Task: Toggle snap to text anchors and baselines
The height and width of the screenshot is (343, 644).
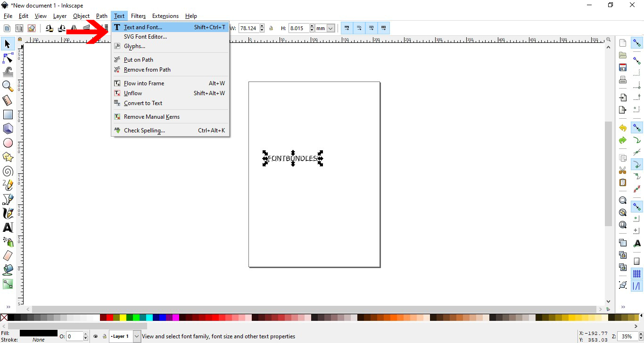Action: tap(637, 244)
